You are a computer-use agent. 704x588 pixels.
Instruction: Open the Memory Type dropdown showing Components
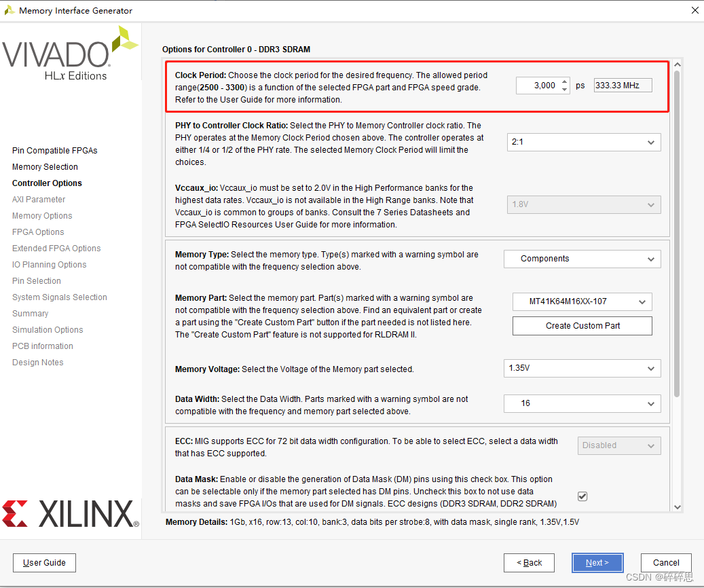(x=582, y=259)
